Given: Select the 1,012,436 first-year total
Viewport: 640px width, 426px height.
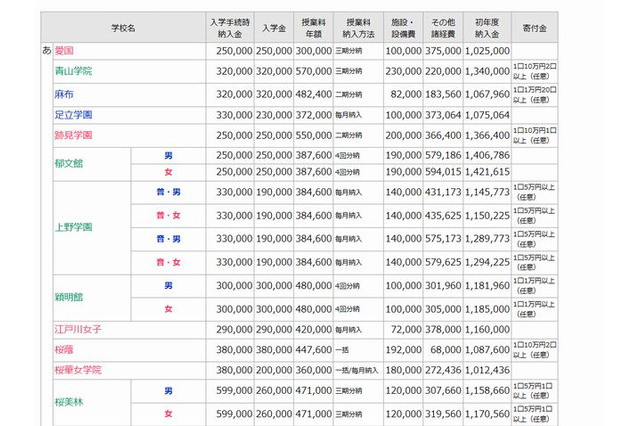Looking at the screenshot, I should (x=487, y=370).
